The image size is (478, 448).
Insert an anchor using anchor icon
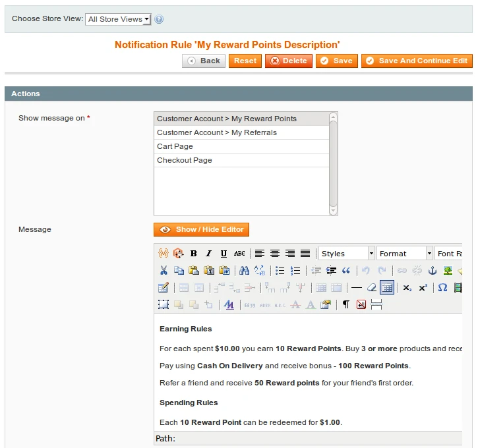[433, 271]
